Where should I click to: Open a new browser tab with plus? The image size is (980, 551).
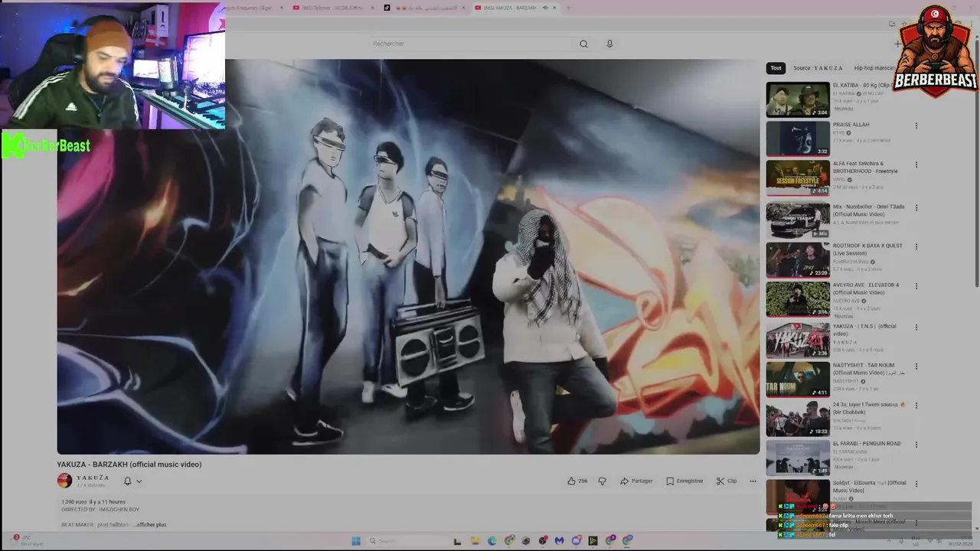(x=567, y=8)
